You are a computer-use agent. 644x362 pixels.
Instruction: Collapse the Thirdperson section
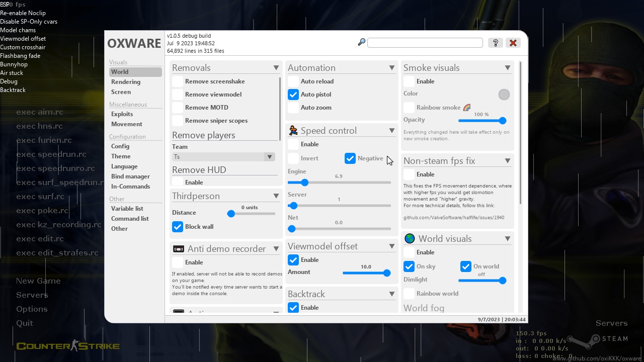[276, 196]
